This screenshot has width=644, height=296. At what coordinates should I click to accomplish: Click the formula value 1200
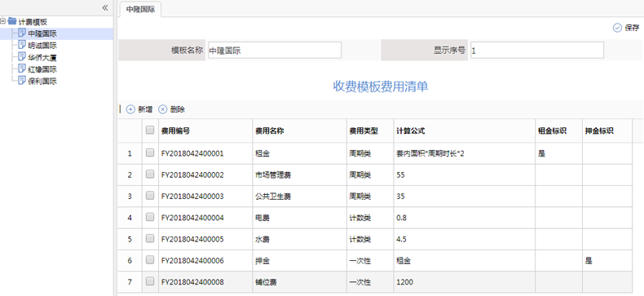click(x=405, y=282)
